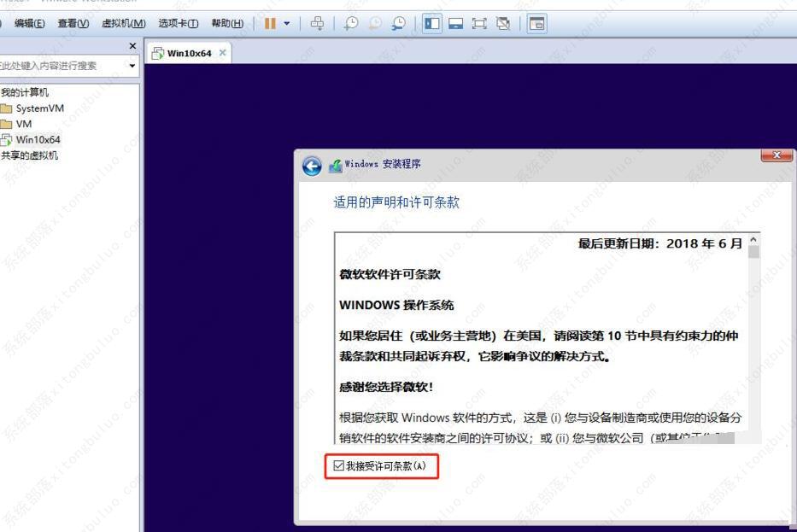Click the Enter Full Screen icon
797x532 pixels.
pos(480,23)
